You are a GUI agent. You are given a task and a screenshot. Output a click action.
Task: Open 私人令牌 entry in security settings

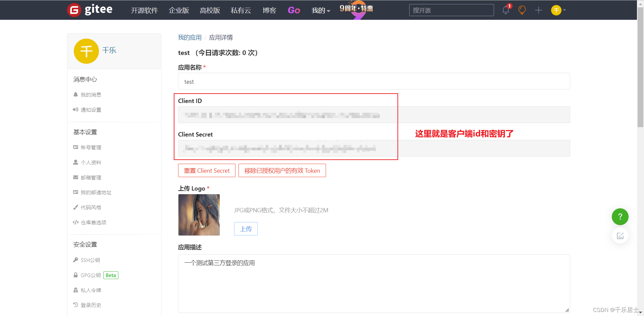click(90, 290)
